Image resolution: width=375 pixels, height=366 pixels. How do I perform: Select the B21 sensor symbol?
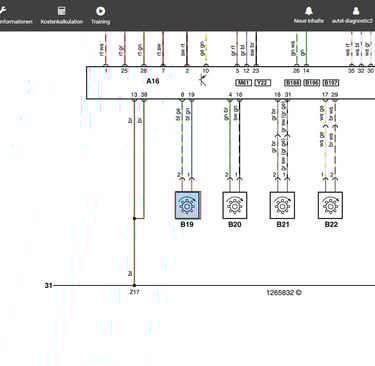(x=282, y=205)
